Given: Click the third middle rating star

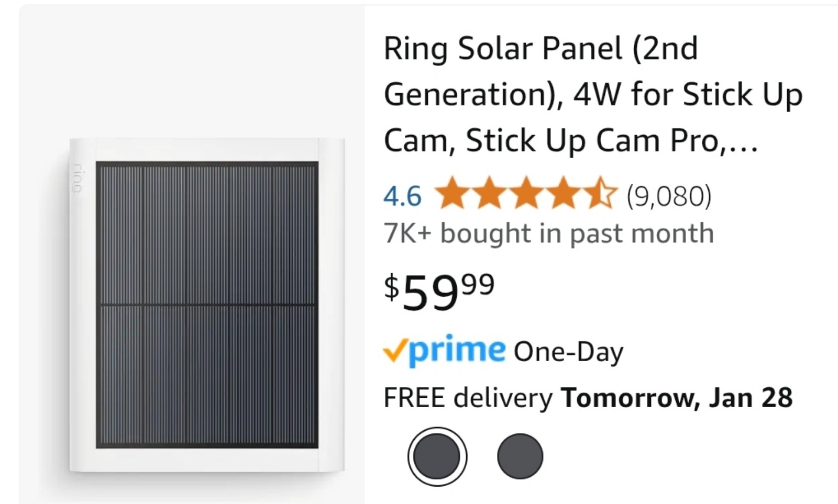Looking at the screenshot, I should [x=526, y=194].
